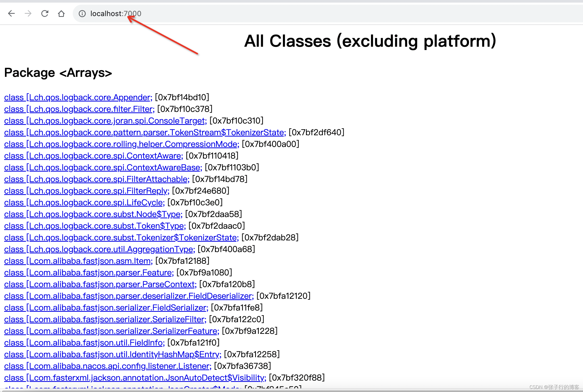
Task: Open class ch.qos.logback.core.Appender link
Action: pos(78,97)
